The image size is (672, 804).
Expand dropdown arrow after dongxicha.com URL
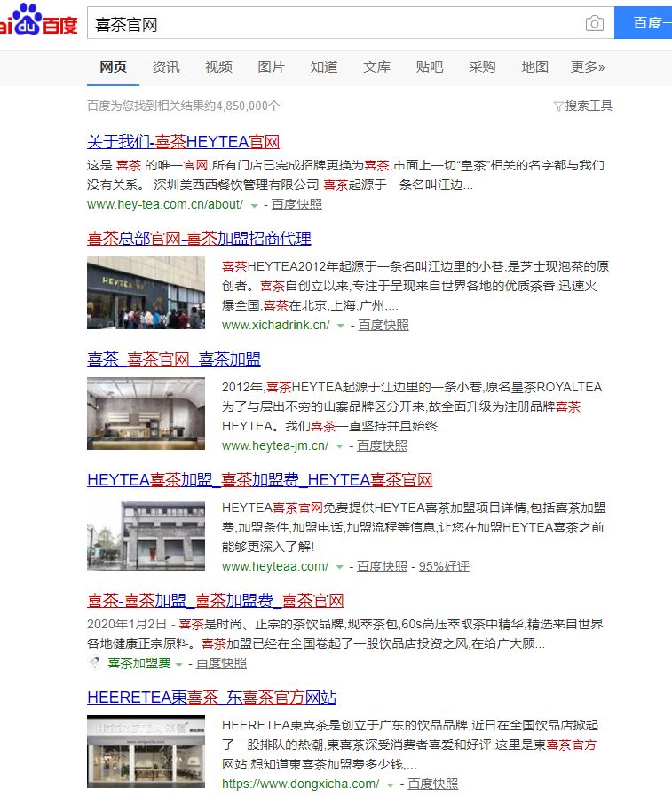(x=390, y=785)
